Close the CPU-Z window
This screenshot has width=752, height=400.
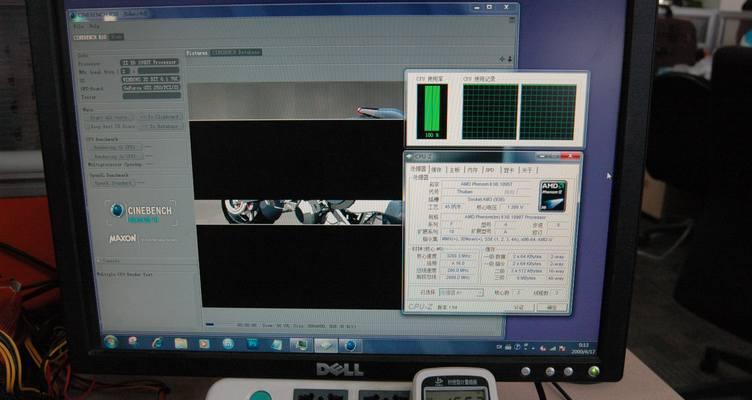[x=570, y=156]
